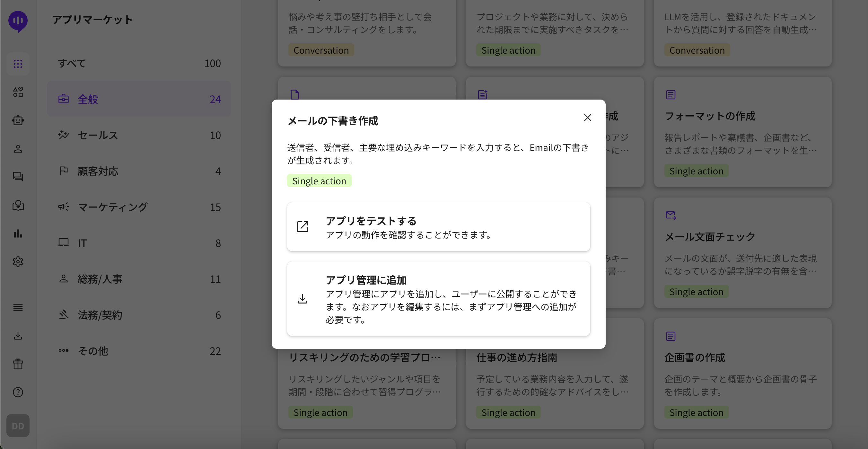Click アプリ管理に追加 option card
This screenshot has width=868, height=449.
click(438, 299)
